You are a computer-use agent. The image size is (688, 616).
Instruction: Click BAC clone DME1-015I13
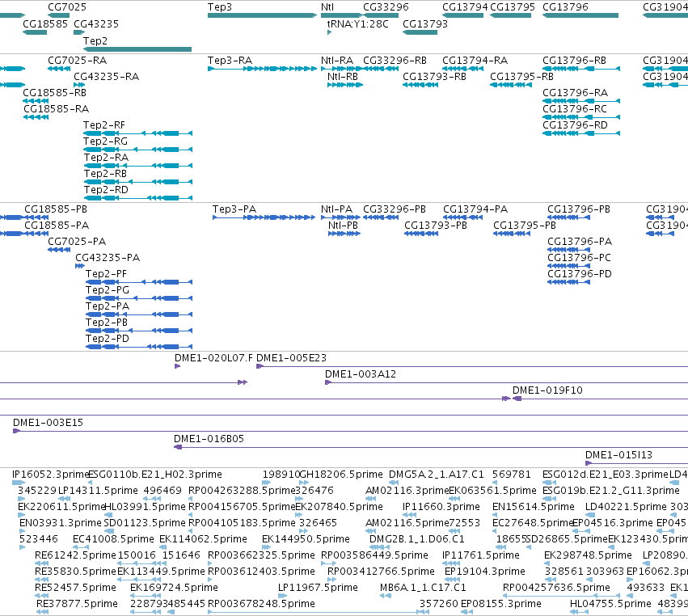point(618,455)
